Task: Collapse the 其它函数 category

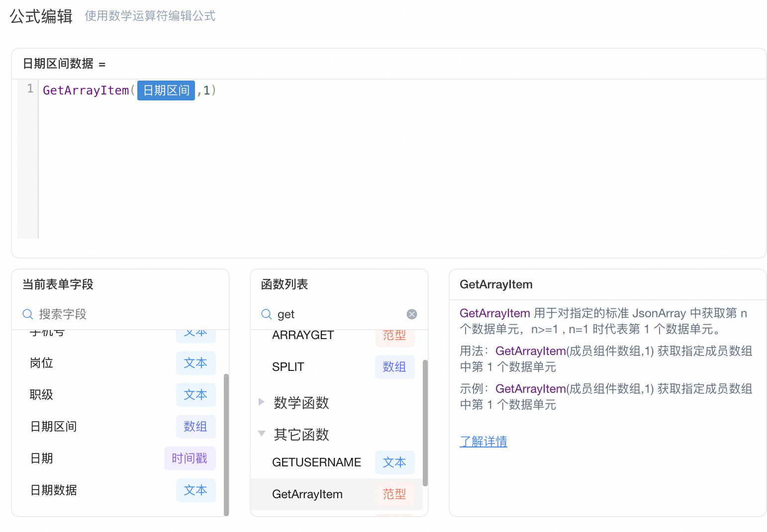Action: click(262, 434)
